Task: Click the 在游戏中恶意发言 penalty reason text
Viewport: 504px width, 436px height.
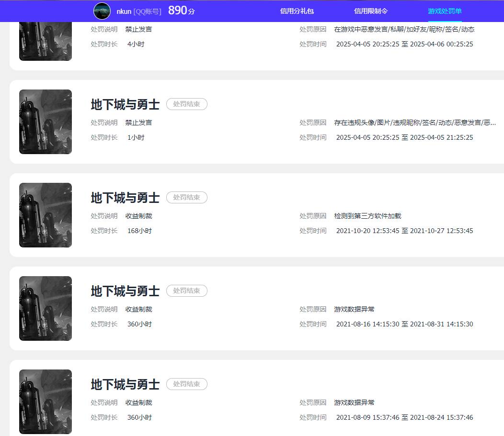Action: pyautogui.click(x=404, y=29)
